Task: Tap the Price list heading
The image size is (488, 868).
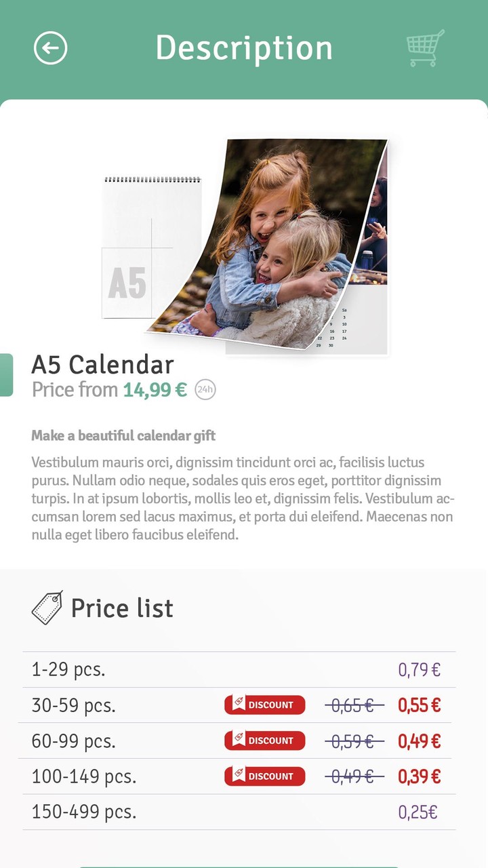Action: (x=122, y=608)
